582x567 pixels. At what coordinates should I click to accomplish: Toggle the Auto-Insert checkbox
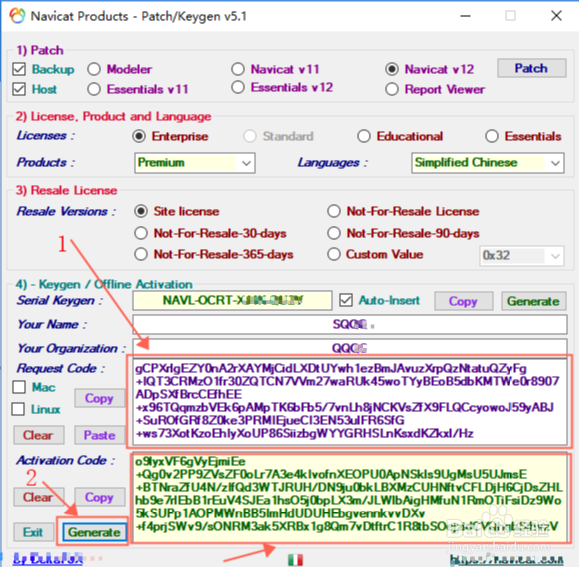click(346, 300)
